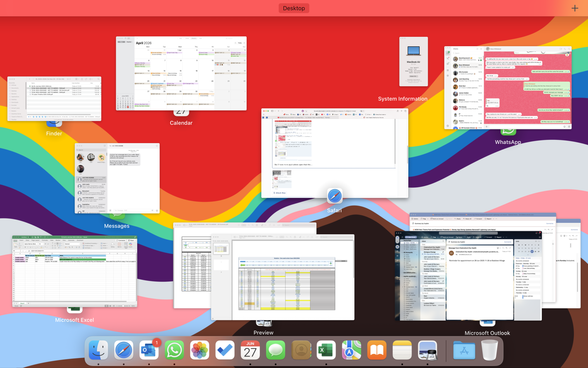588x368 pixels.
Task: Click the Preview label under its windows
Action: coord(263,333)
